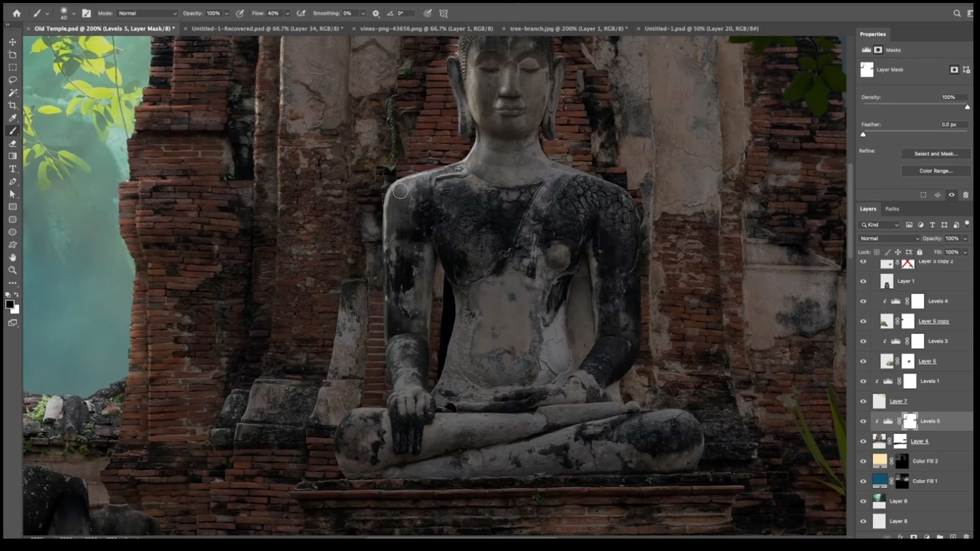The width and height of the screenshot is (980, 551).
Task: Swap foreground and background colors
Action: [x=17, y=295]
